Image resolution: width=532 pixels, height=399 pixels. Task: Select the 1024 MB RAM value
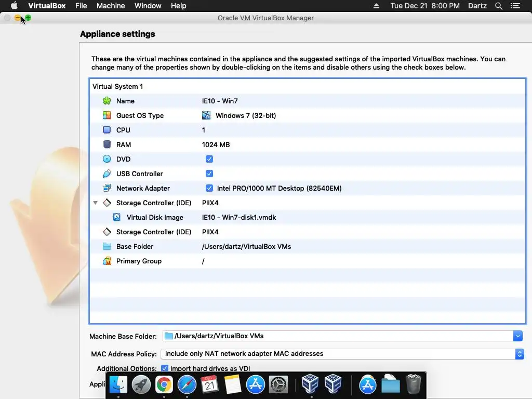click(x=216, y=144)
